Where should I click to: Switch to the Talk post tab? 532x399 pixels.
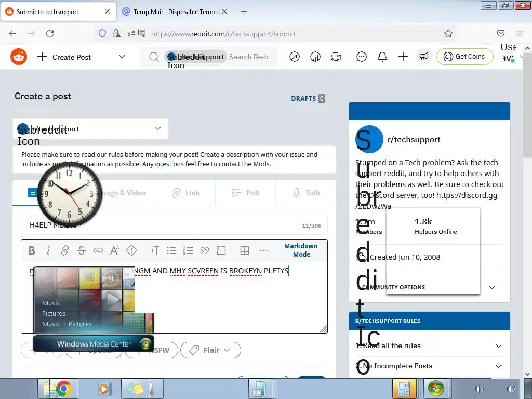click(306, 193)
